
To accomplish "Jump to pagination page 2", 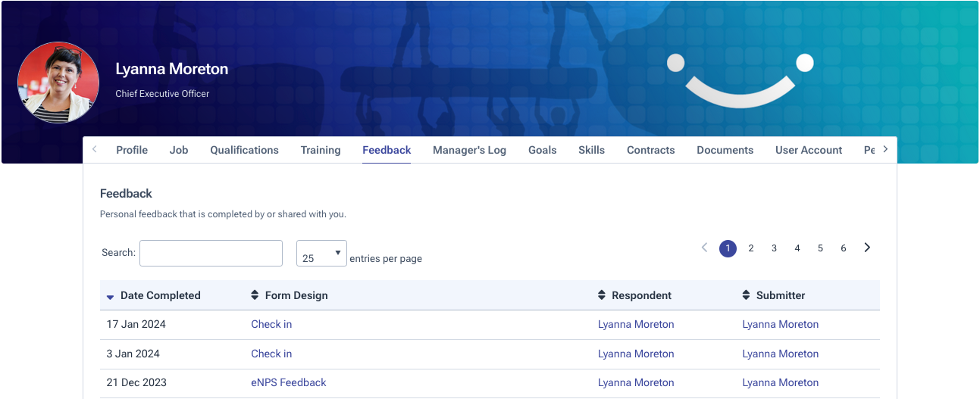I will point(751,248).
